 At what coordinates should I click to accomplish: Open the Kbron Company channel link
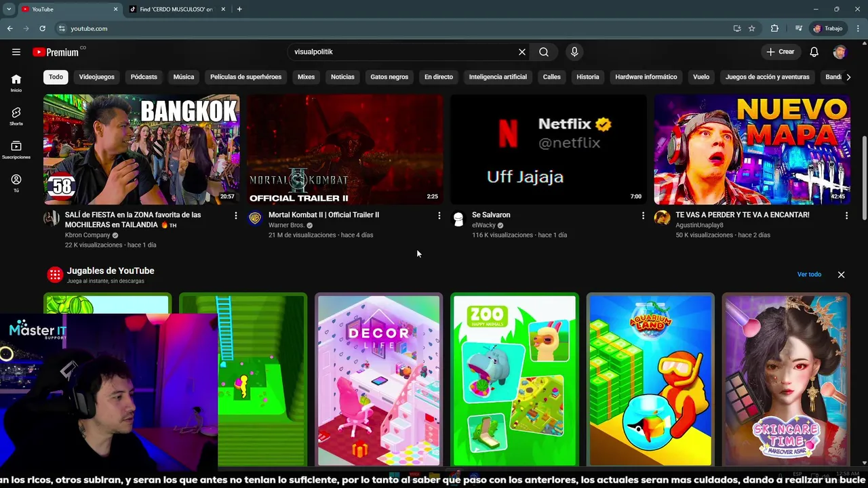tap(87, 235)
